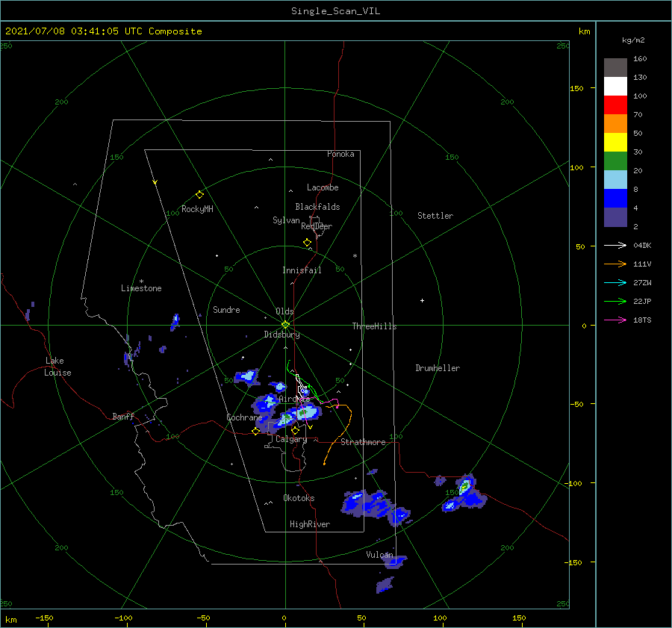This screenshot has height=628, width=672.
Task: Click the white 04DK track arrow legend
Action: coord(615,245)
